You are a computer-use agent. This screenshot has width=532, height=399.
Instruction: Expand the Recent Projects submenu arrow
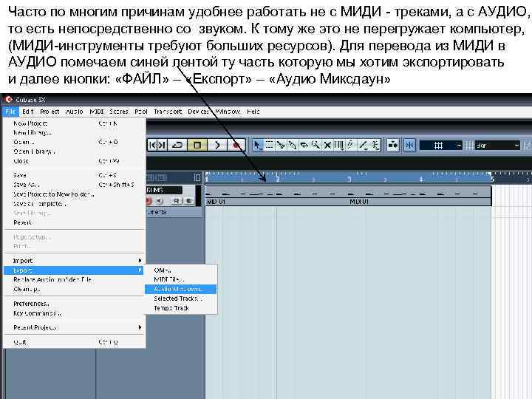click(x=140, y=327)
